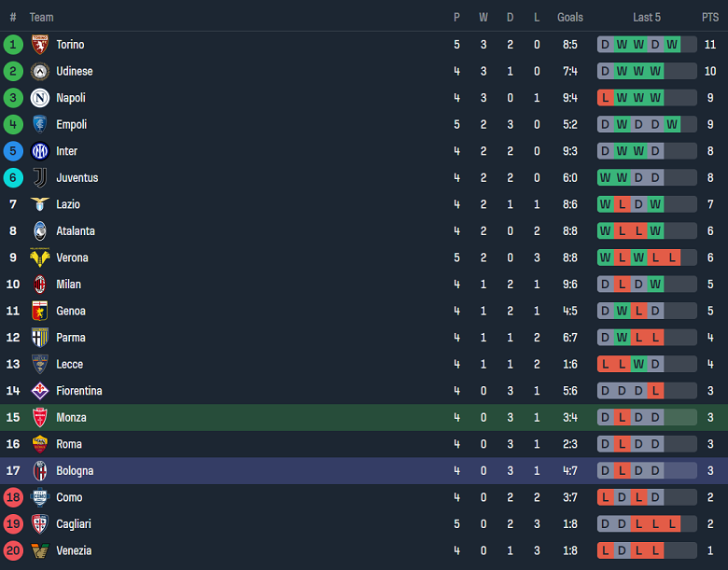The width and height of the screenshot is (728, 570).
Task: Click the Inter club crest
Action: pos(39,151)
